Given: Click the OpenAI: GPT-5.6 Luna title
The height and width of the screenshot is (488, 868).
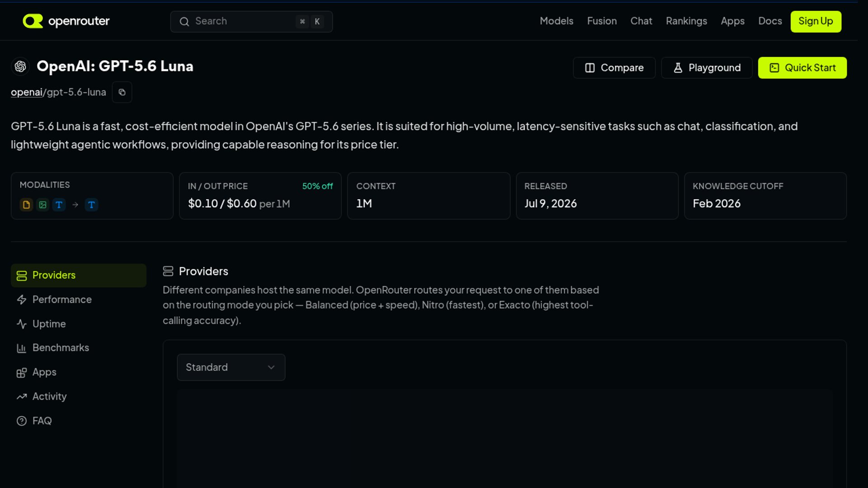Looking at the screenshot, I should click(x=115, y=66).
